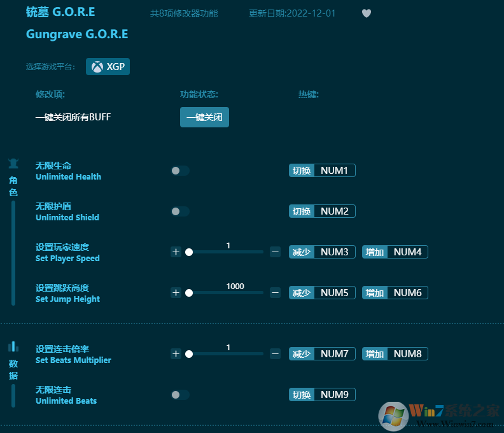Select the NUM1 hotkey for Unlimited Health
This screenshot has width=504, height=433.
coord(322,171)
